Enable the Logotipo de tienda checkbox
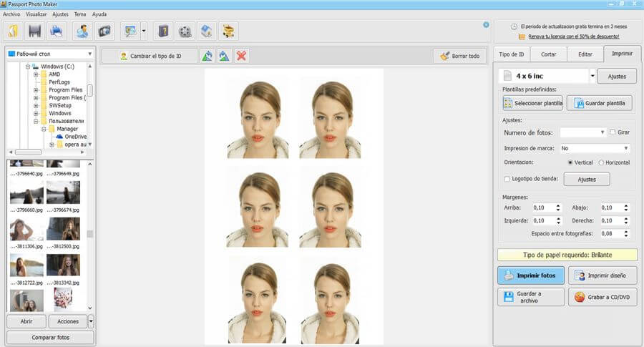The image size is (644, 347). point(507,179)
